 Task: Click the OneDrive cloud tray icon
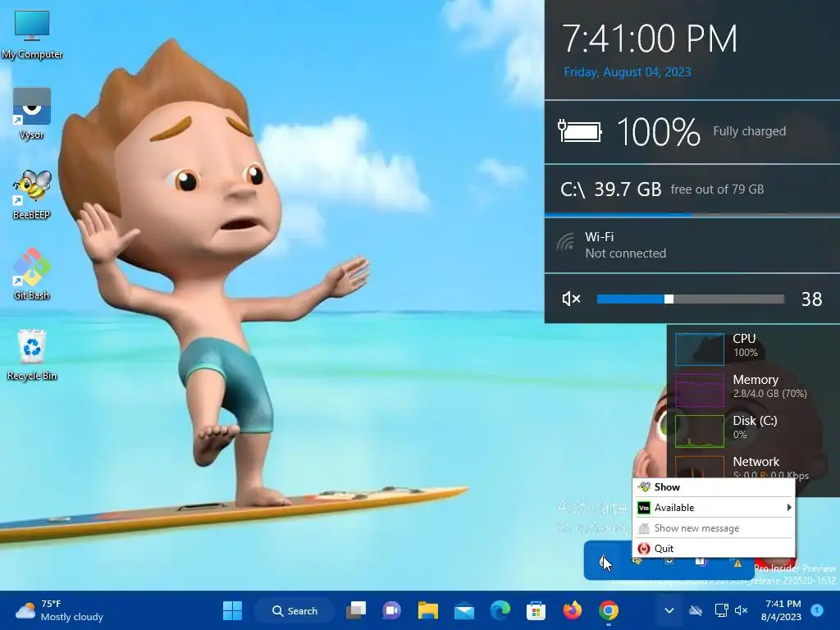pos(696,610)
